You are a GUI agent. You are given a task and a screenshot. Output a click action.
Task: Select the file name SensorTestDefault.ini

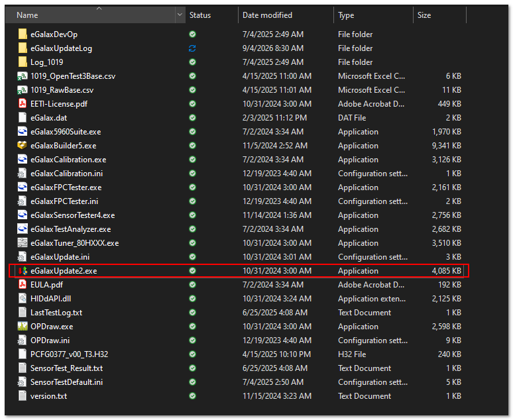tap(66, 382)
